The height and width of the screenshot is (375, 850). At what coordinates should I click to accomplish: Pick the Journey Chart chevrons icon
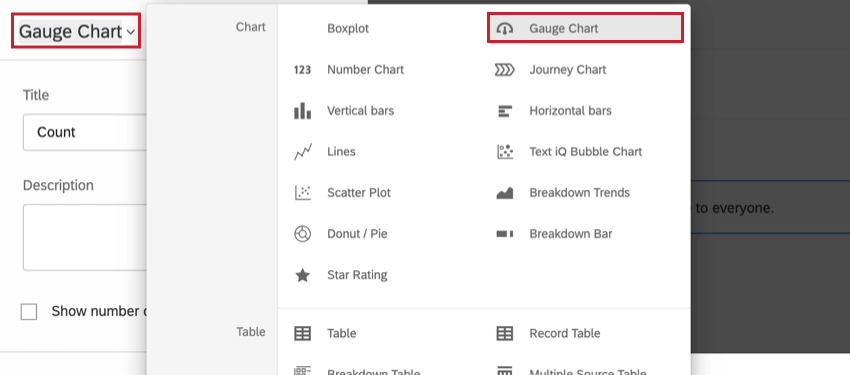point(505,70)
